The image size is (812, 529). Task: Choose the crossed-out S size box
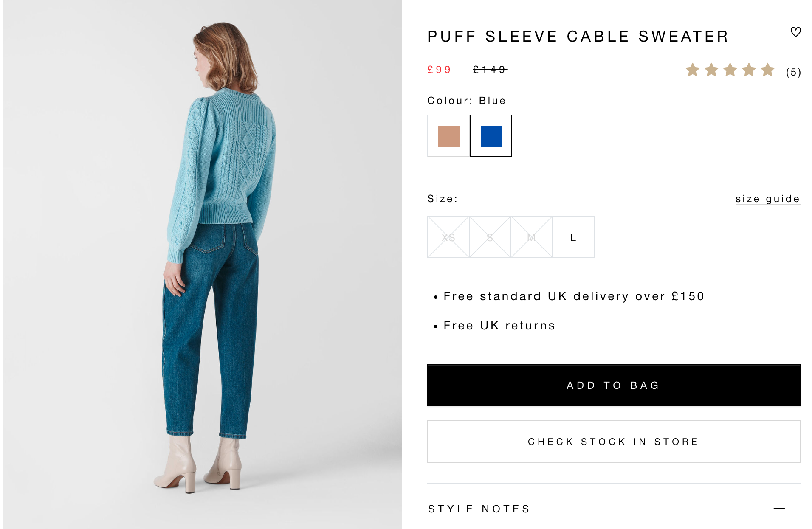coord(490,237)
